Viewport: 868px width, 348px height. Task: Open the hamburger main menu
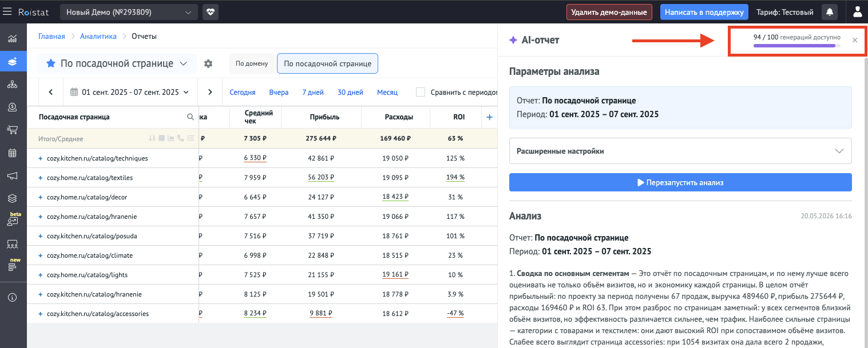(7, 11)
